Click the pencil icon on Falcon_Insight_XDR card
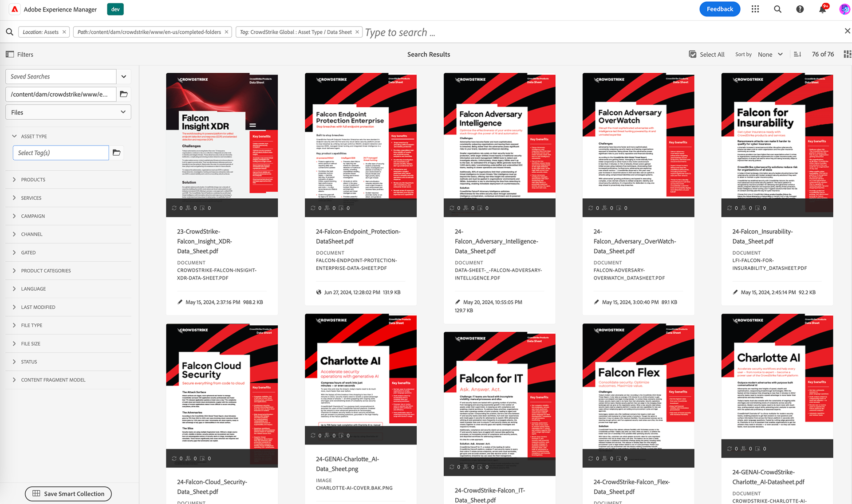852x504 pixels. point(180,302)
